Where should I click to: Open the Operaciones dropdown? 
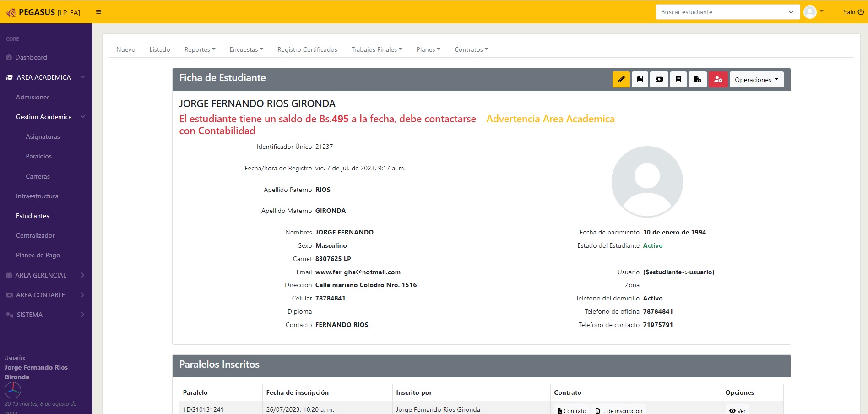coord(756,80)
